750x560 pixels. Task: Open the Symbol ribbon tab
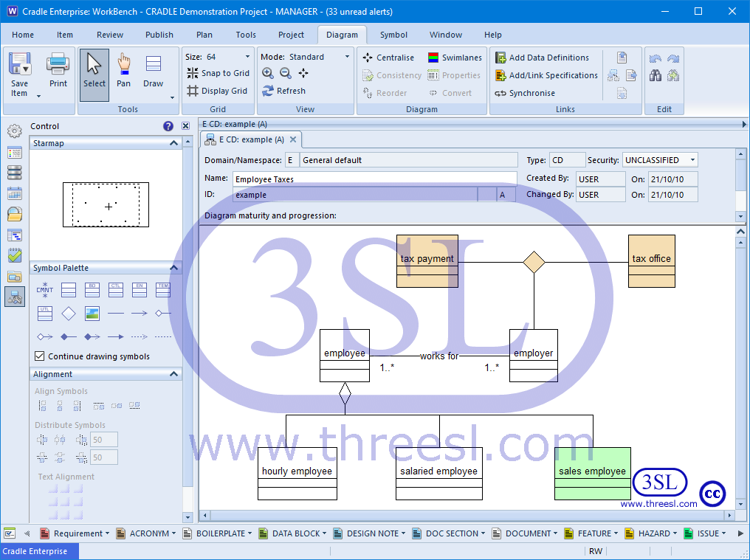coord(393,35)
